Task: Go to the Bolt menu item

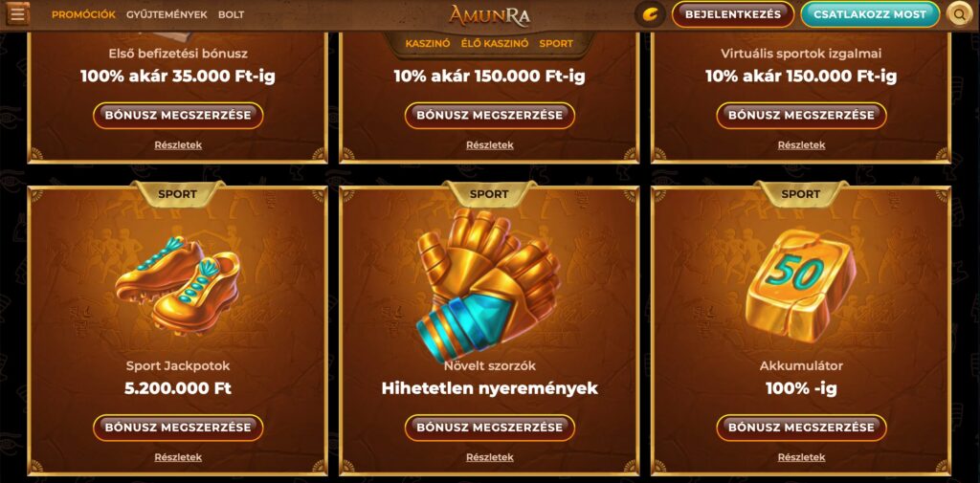Action: (x=232, y=14)
